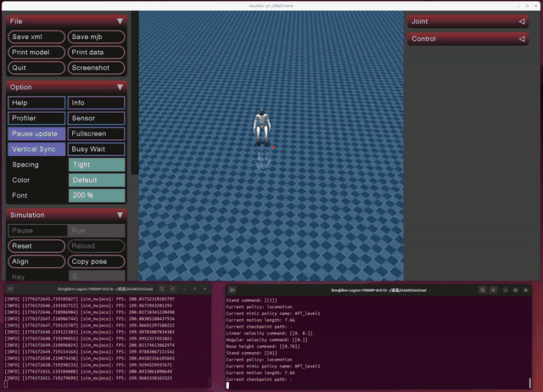This screenshot has height=392, width=543.
Task: Toggle the Sensor display
Action: click(x=96, y=118)
